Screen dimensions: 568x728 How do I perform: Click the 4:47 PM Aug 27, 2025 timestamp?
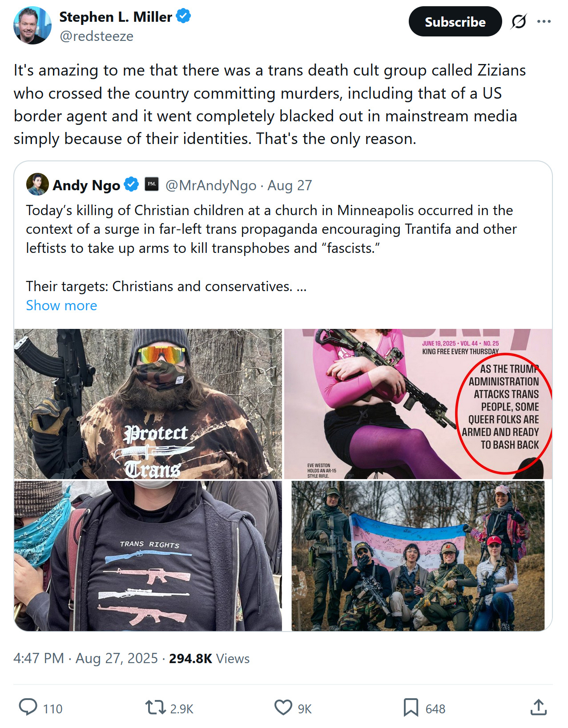click(85, 658)
